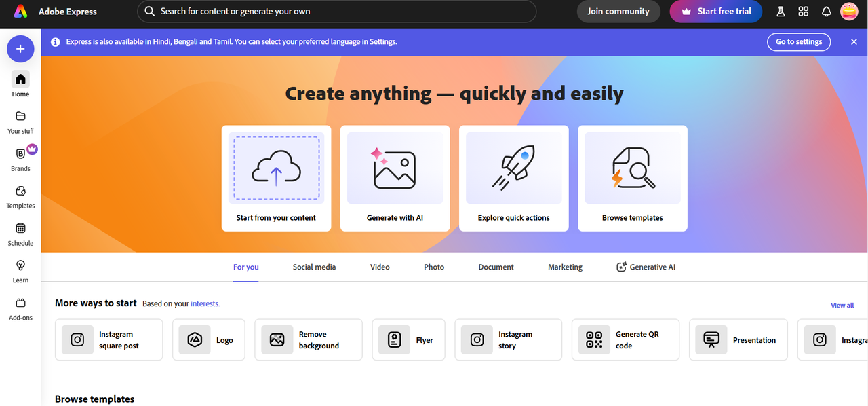Click the info icon in the banner
The image size is (868, 406).
(x=56, y=41)
